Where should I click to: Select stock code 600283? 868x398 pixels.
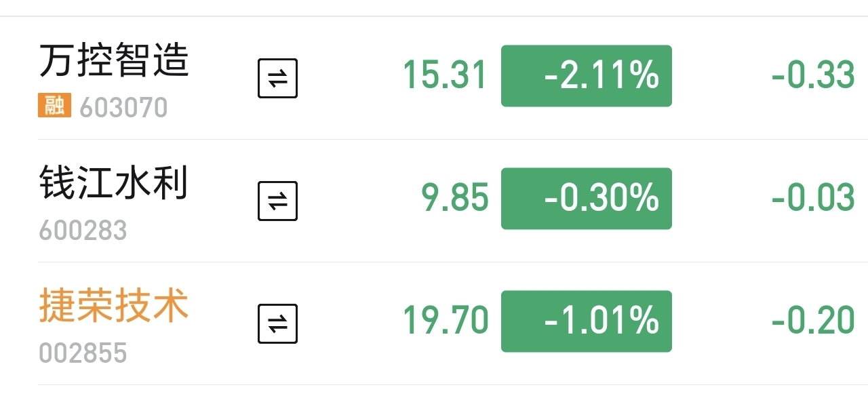point(83,231)
